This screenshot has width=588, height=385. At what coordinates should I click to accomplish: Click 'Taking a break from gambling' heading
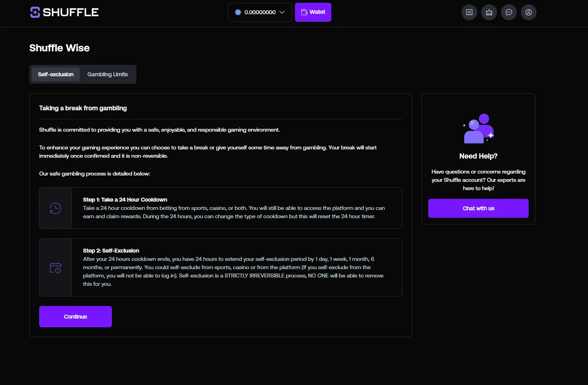[83, 108]
